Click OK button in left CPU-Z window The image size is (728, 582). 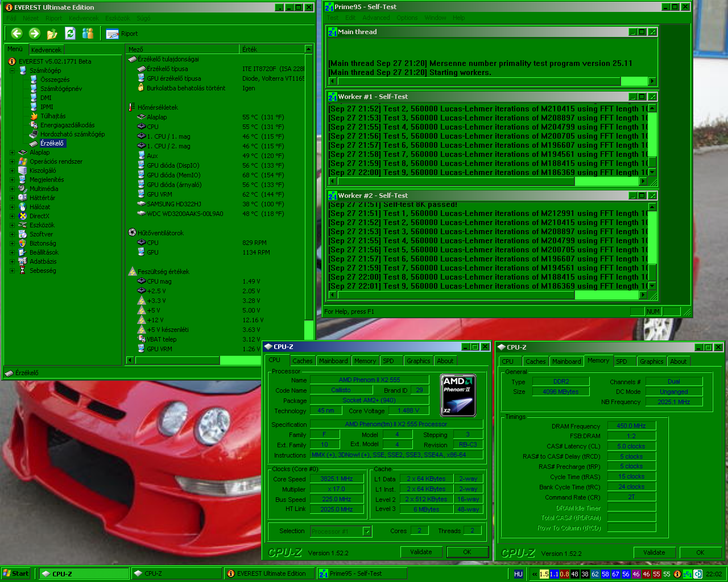467,552
